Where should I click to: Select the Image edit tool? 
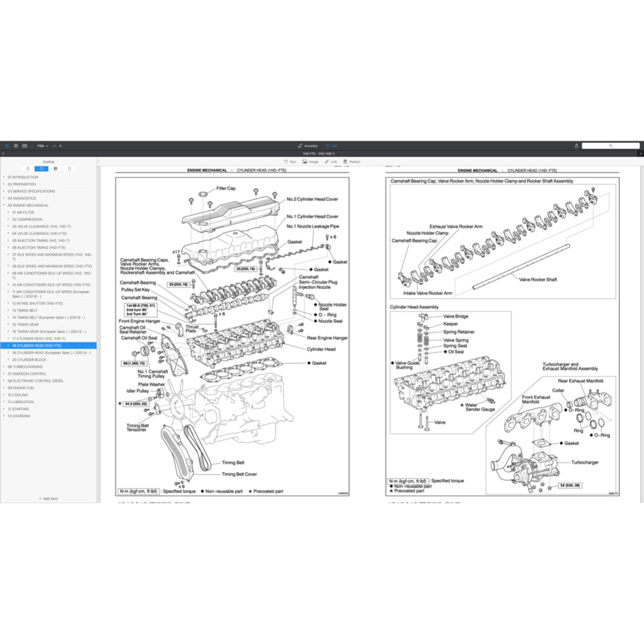[310, 162]
